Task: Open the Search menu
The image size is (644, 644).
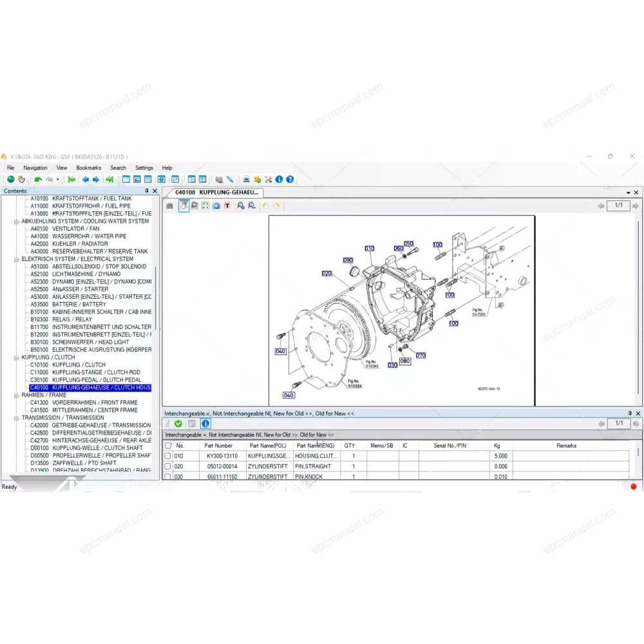Action: (x=118, y=168)
